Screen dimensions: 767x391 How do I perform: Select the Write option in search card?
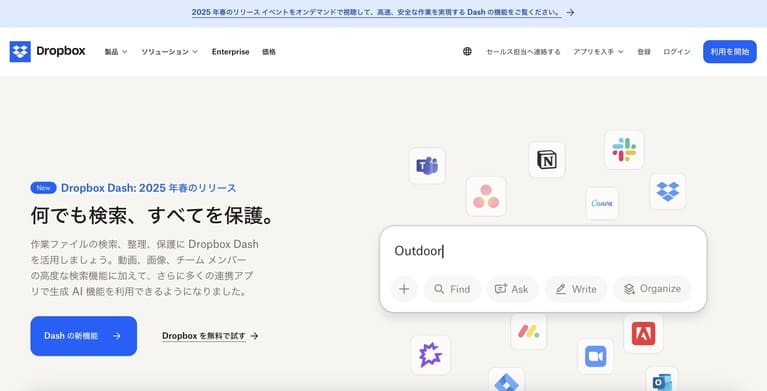coord(576,289)
